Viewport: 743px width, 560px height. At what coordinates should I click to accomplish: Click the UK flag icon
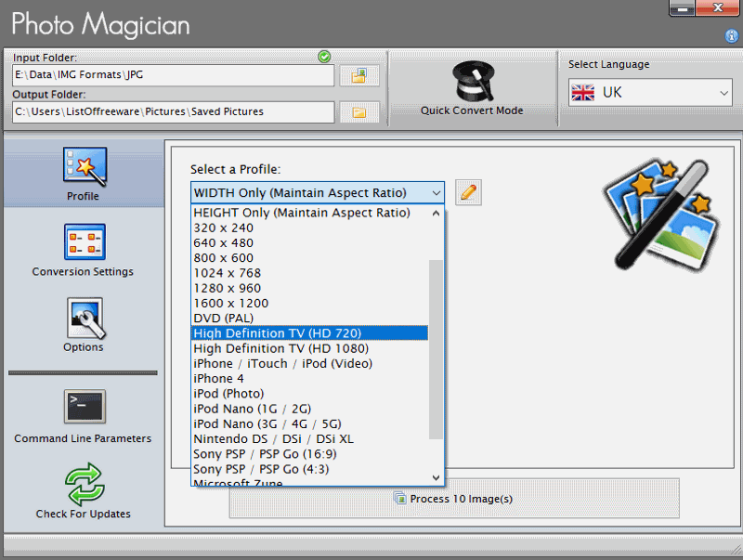(x=583, y=92)
